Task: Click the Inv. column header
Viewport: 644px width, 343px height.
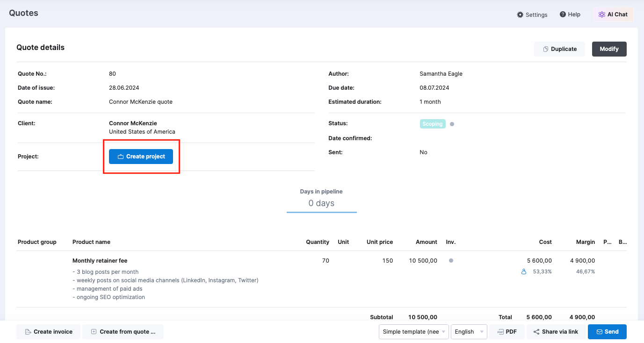Action: click(451, 242)
